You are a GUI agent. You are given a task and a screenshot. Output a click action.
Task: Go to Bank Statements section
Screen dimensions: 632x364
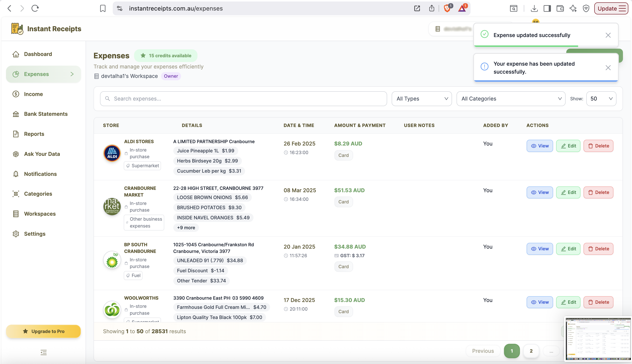click(x=46, y=114)
